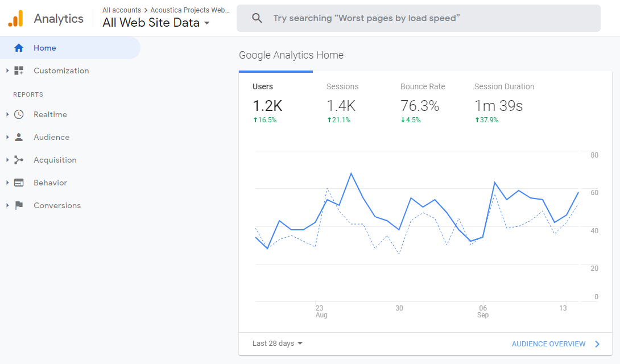Click the Audience person icon
The width and height of the screenshot is (620, 364).
(19, 138)
